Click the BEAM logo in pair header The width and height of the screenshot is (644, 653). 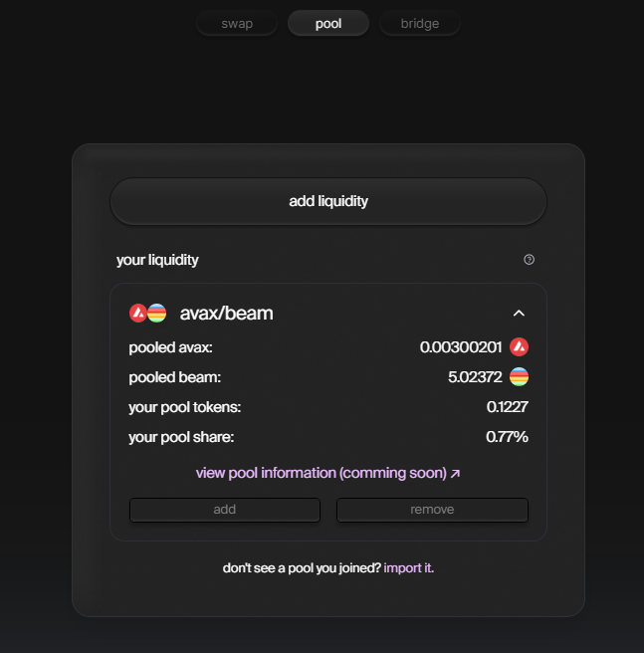coord(157,314)
